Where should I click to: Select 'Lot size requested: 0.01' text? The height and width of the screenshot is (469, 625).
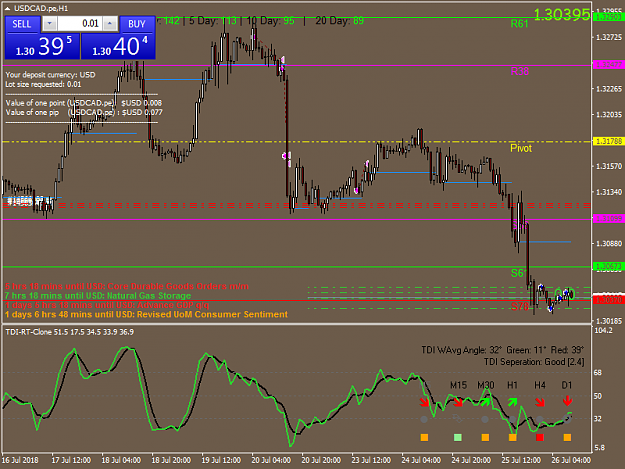[x=43, y=84]
